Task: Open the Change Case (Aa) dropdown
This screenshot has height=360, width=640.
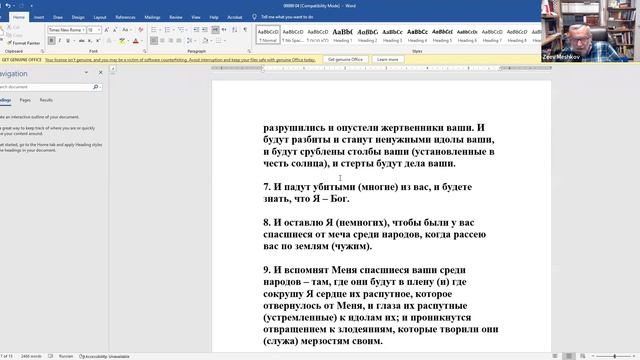Action: click(x=126, y=30)
